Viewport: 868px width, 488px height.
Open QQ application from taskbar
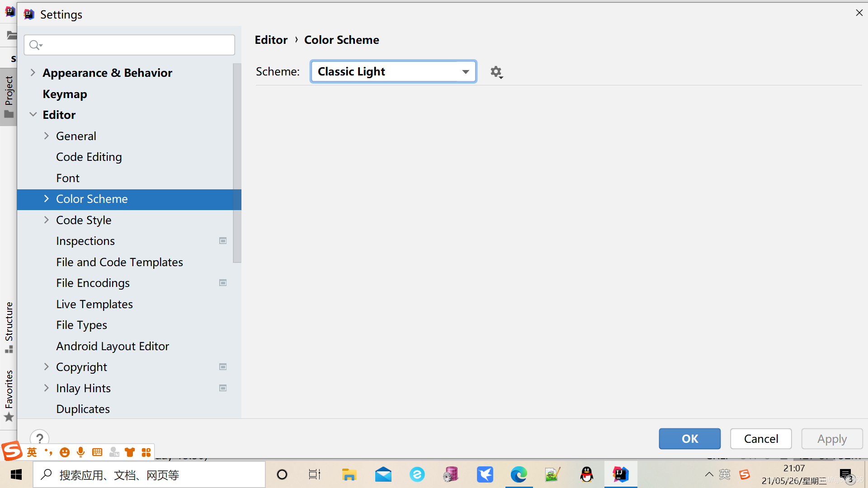[x=587, y=474]
